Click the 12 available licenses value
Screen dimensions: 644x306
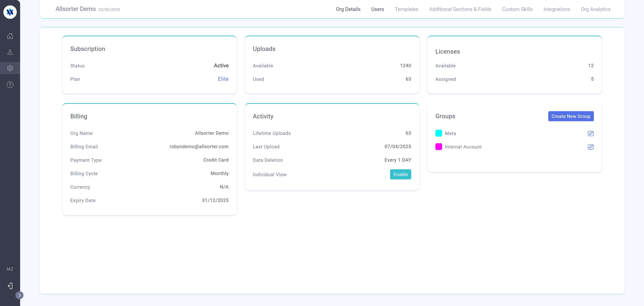coord(591,66)
